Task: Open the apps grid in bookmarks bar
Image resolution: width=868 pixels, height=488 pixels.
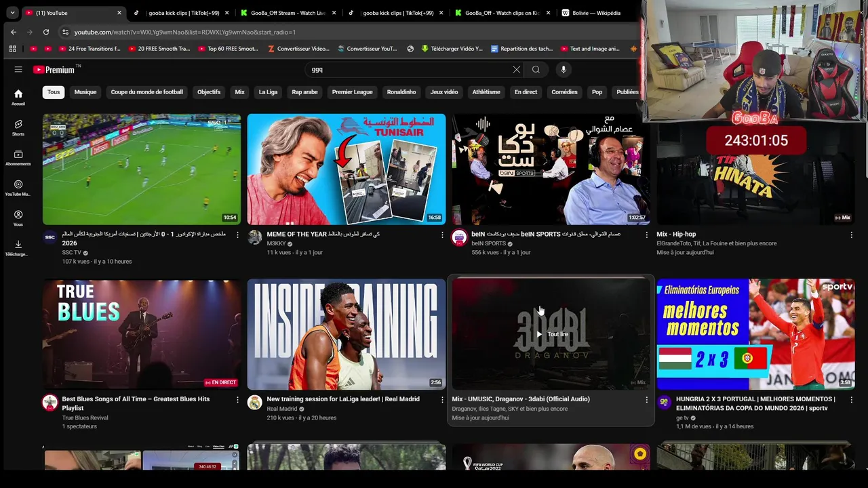Action: click(x=12, y=49)
